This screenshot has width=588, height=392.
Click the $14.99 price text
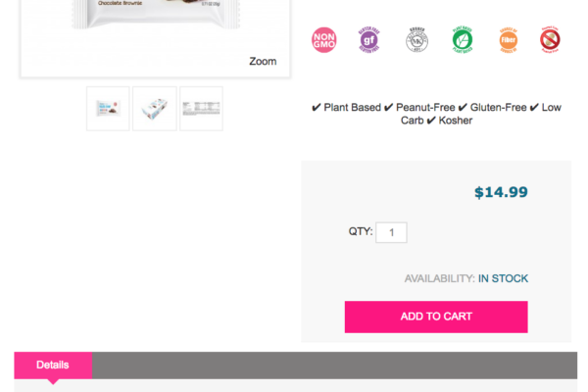[501, 192]
